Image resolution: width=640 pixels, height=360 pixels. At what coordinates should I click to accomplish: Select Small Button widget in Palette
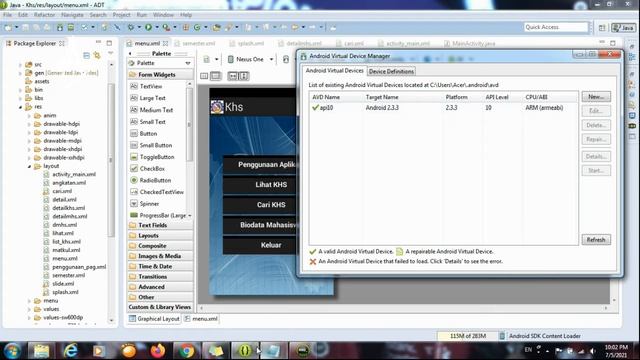coord(156,145)
